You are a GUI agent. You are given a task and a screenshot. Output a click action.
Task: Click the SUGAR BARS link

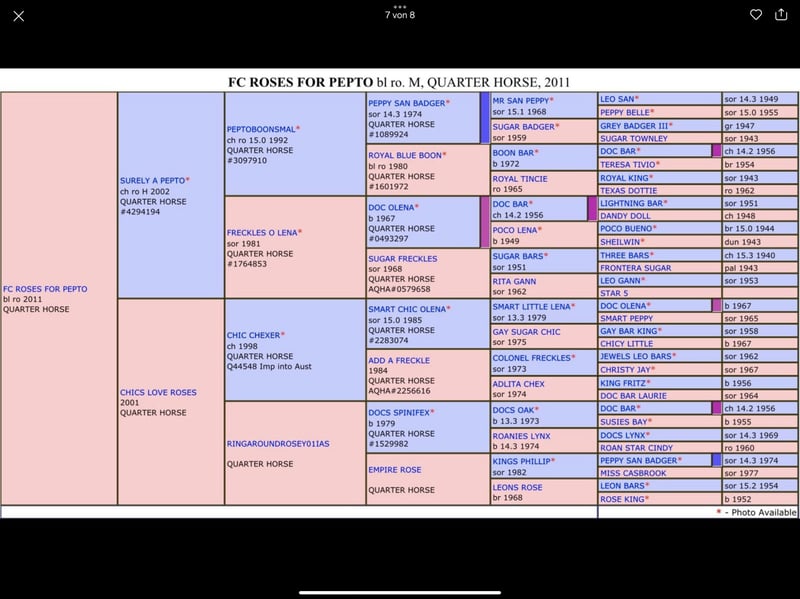click(x=518, y=256)
